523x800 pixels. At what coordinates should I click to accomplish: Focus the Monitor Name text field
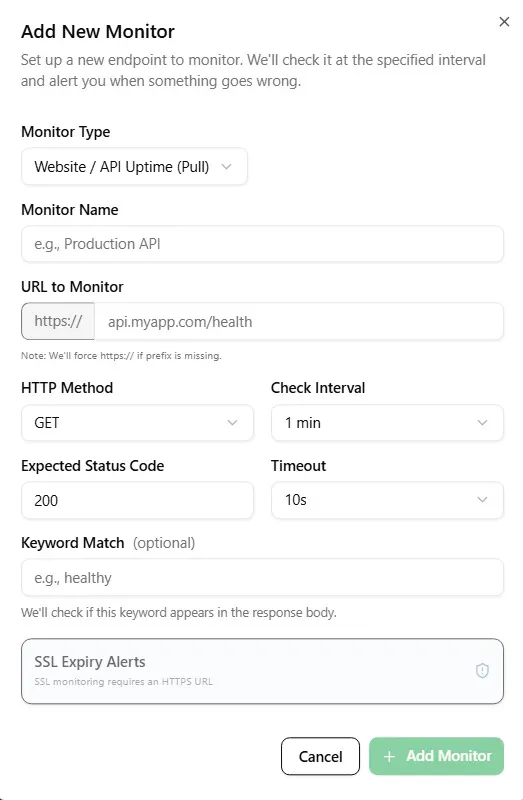click(x=262, y=244)
